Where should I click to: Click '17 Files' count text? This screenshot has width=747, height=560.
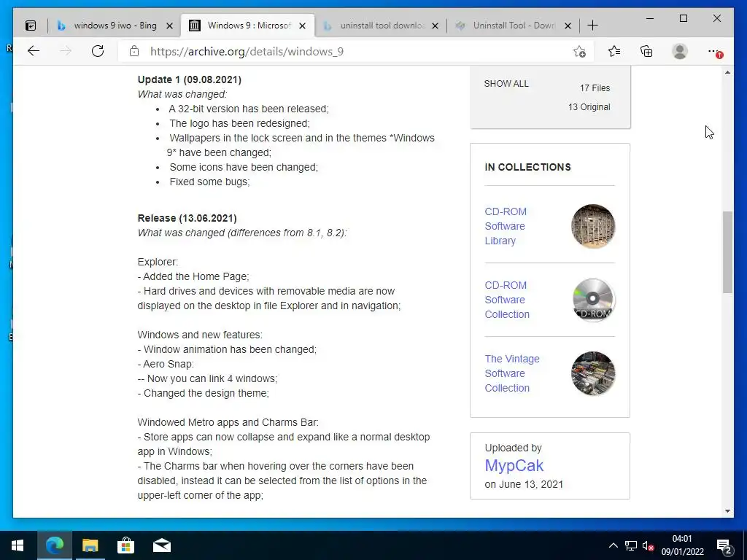pos(595,88)
